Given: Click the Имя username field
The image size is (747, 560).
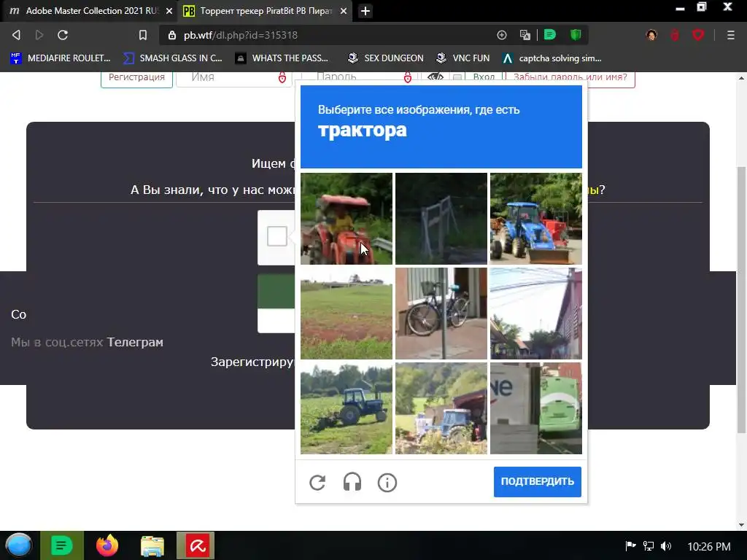Looking at the screenshot, I should [x=234, y=78].
